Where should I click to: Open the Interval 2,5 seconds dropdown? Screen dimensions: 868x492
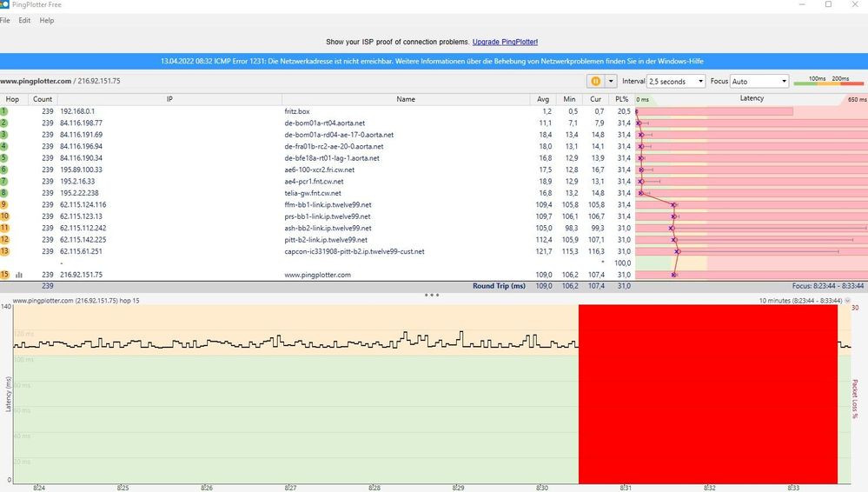tap(676, 81)
